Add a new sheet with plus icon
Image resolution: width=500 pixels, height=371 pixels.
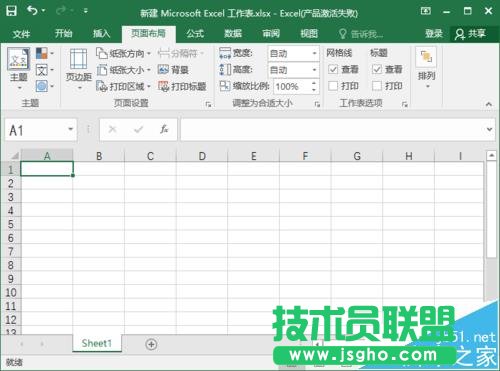pos(151,344)
